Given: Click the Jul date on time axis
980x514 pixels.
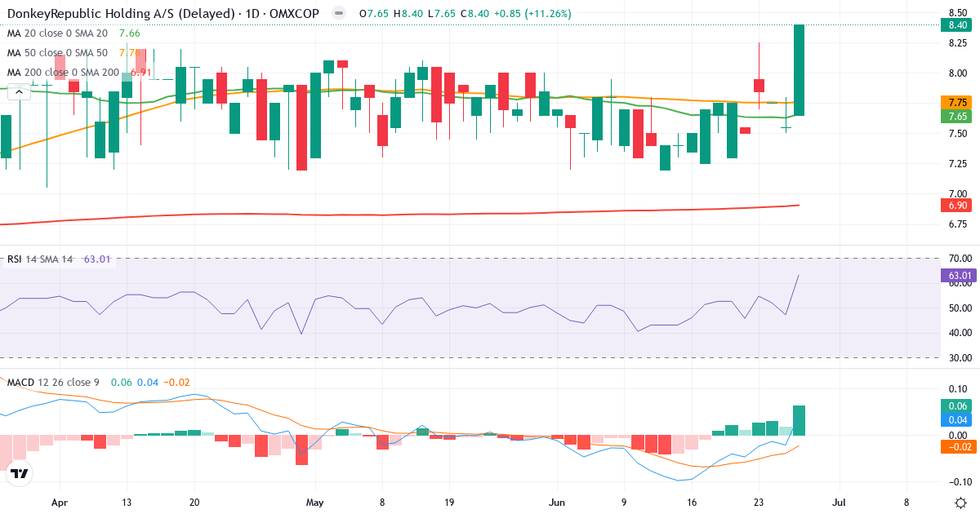Looking at the screenshot, I should coord(838,503).
